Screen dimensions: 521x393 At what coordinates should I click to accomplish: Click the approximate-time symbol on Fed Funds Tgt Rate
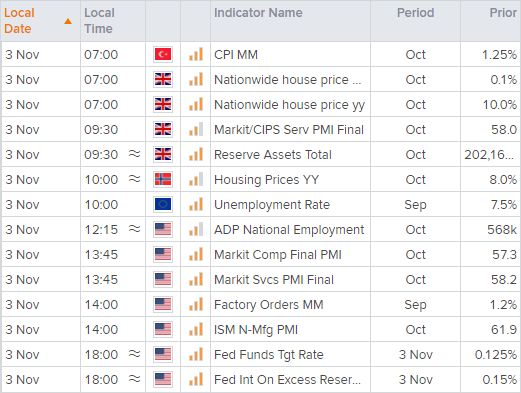[135, 354]
